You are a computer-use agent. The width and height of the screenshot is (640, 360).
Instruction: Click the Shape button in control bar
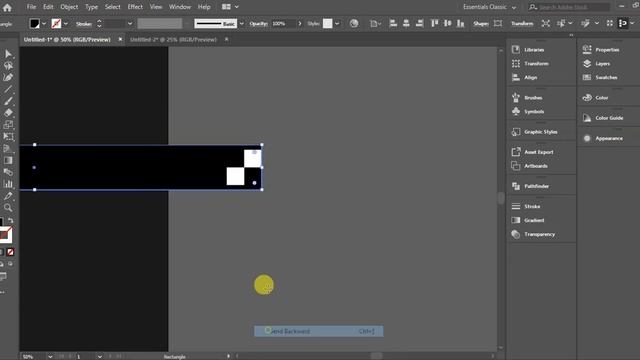(x=480, y=24)
